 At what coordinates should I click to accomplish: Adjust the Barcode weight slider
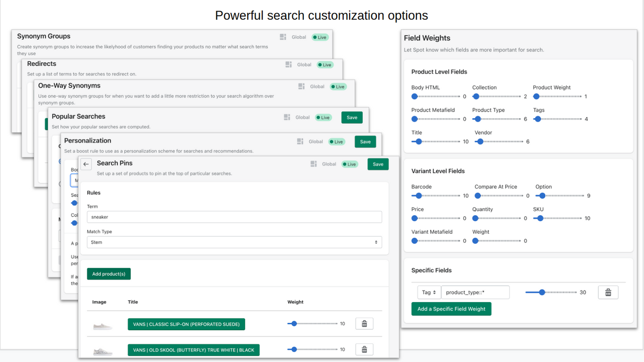(436, 196)
